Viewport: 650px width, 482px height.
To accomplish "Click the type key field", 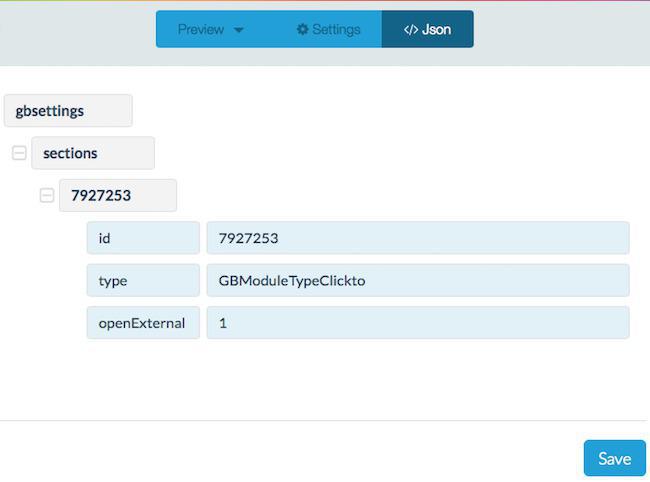I will click(x=143, y=281).
